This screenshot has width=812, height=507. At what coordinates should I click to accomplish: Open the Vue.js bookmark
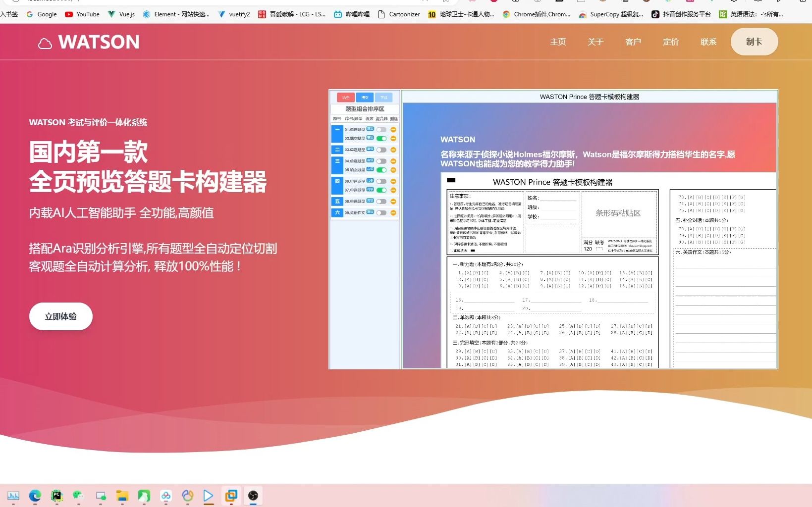pyautogui.click(x=121, y=14)
